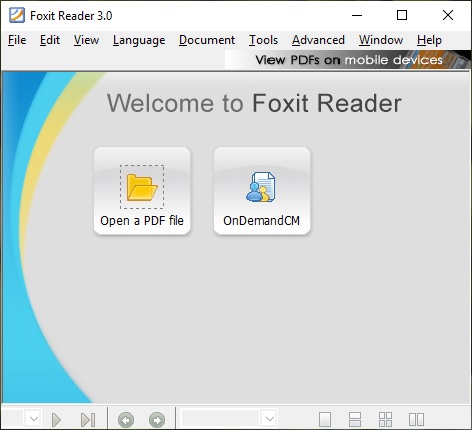Screen dimensions: 472x430
Task: Click the View PDFs on mobile devices banner
Action: point(348,60)
